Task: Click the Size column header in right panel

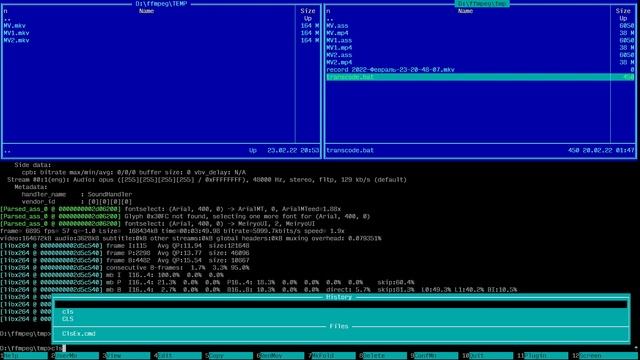Action: tap(623, 11)
